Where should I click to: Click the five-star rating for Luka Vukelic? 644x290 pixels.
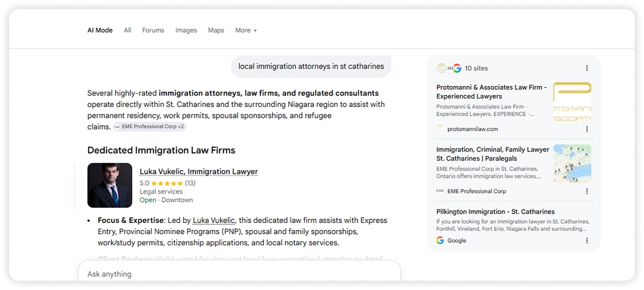coord(167,183)
